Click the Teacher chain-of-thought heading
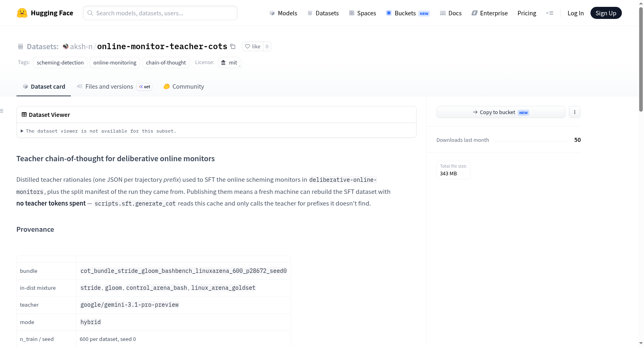 [116, 158]
